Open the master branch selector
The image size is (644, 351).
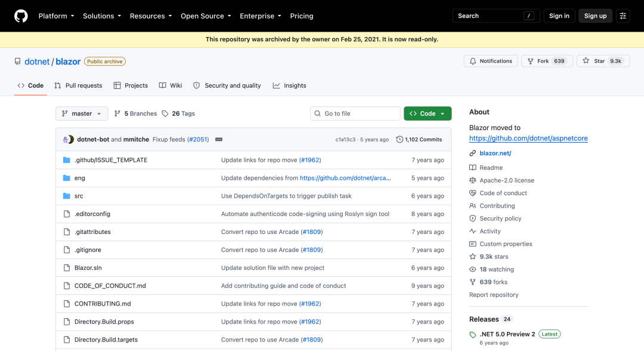tap(82, 113)
